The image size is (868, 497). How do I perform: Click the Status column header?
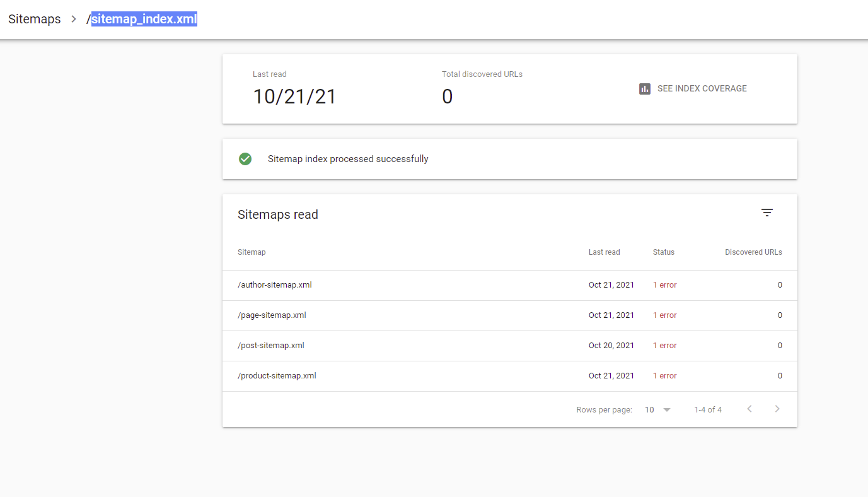[663, 252]
